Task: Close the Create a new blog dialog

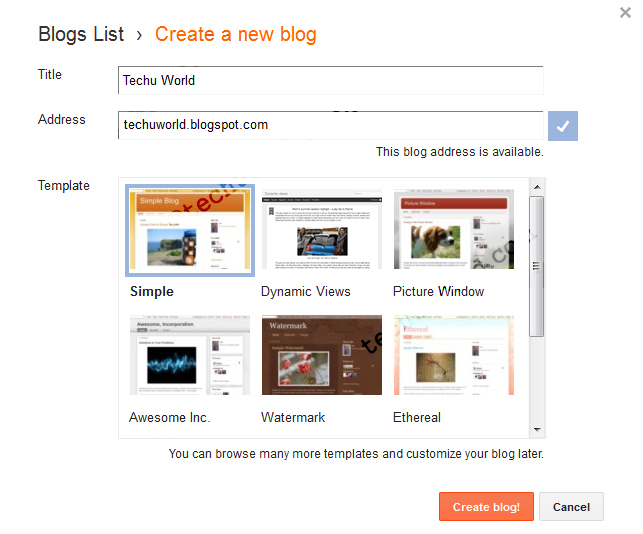Action: coord(625,13)
